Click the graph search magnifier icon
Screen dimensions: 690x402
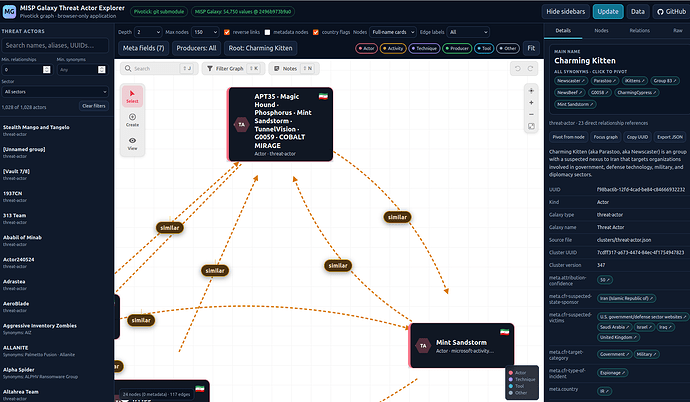128,69
